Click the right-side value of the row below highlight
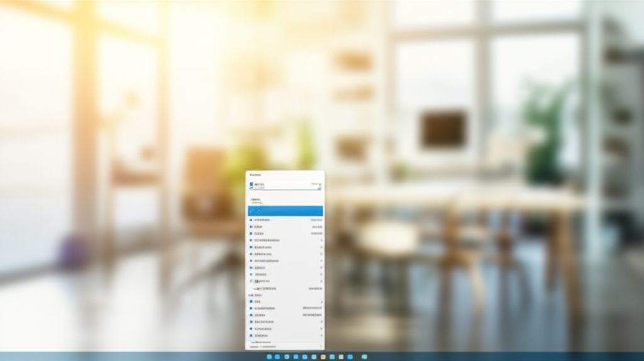The image size is (644, 361). (x=317, y=219)
